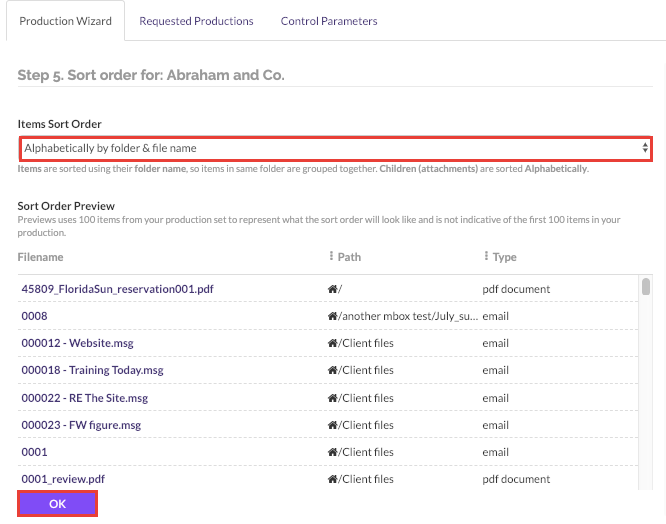This screenshot has height=524, width=666.
Task: Click the Type column header label
Action: pyautogui.click(x=505, y=257)
